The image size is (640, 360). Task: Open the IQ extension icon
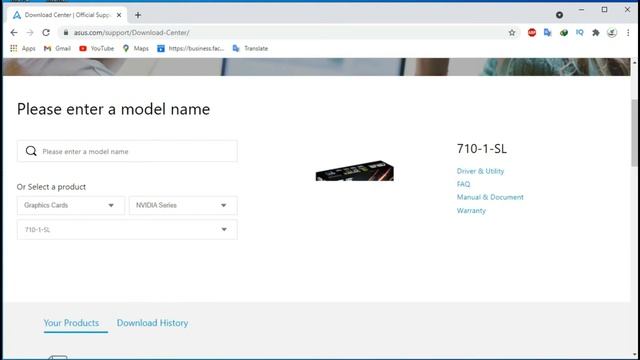pyautogui.click(x=580, y=33)
